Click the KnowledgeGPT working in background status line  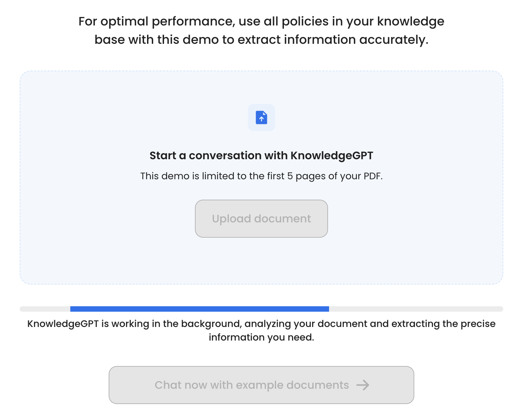tap(261, 324)
